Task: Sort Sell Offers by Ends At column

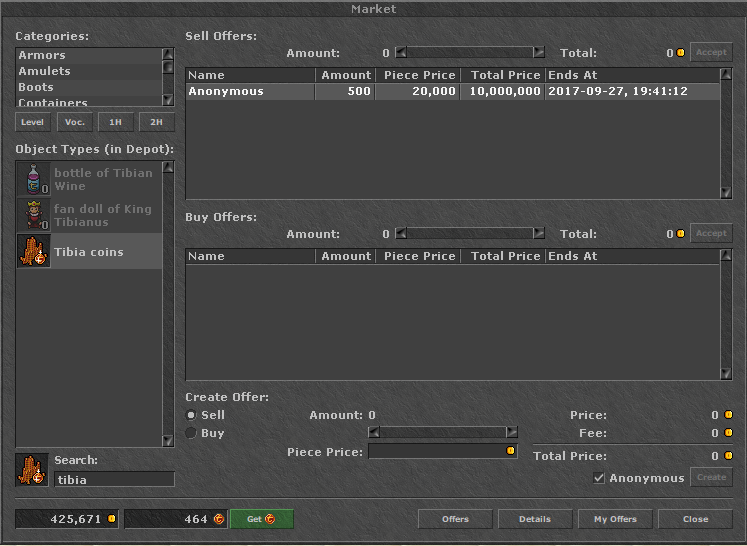Action: [x=632, y=75]
